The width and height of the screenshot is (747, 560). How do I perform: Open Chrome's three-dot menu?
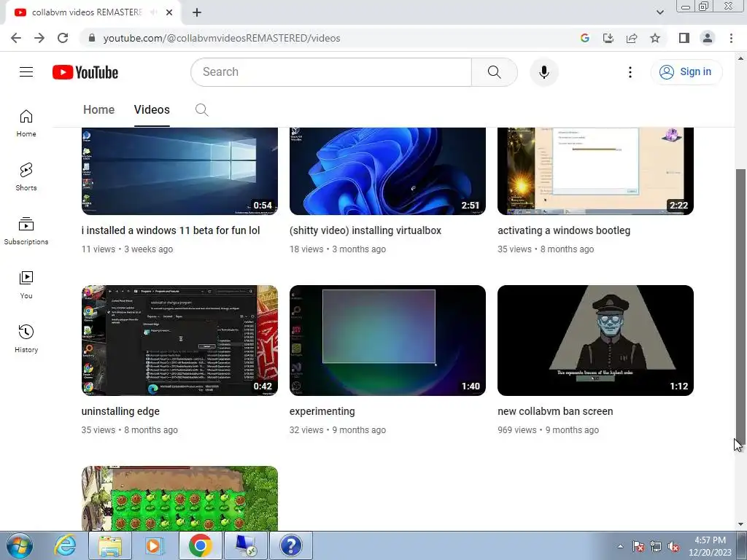(x=731, y=38)
